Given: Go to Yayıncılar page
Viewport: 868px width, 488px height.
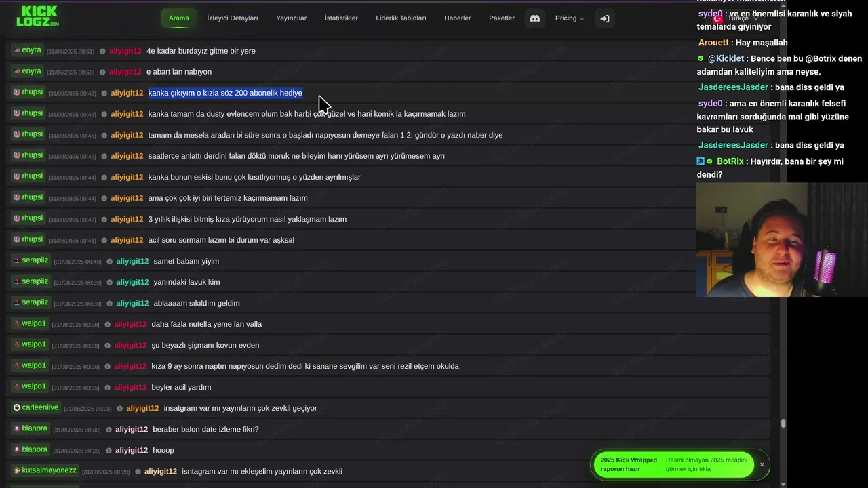Looking at the screenshot, I should point(292,18).
